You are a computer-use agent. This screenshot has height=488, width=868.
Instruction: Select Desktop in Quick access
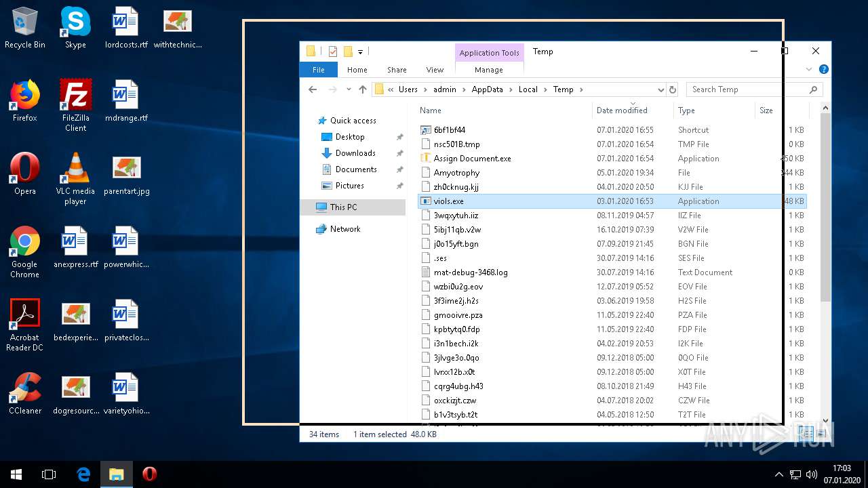point(350,137)
